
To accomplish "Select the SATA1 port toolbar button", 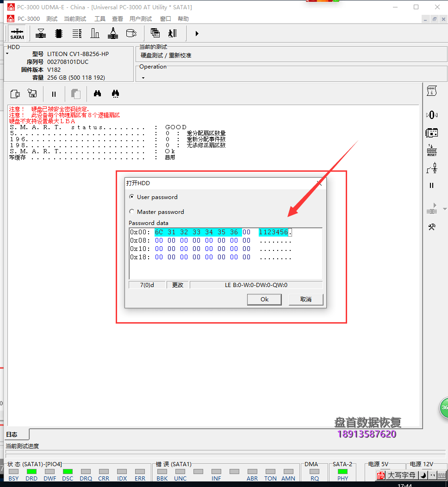I will [x=17, y=33].
